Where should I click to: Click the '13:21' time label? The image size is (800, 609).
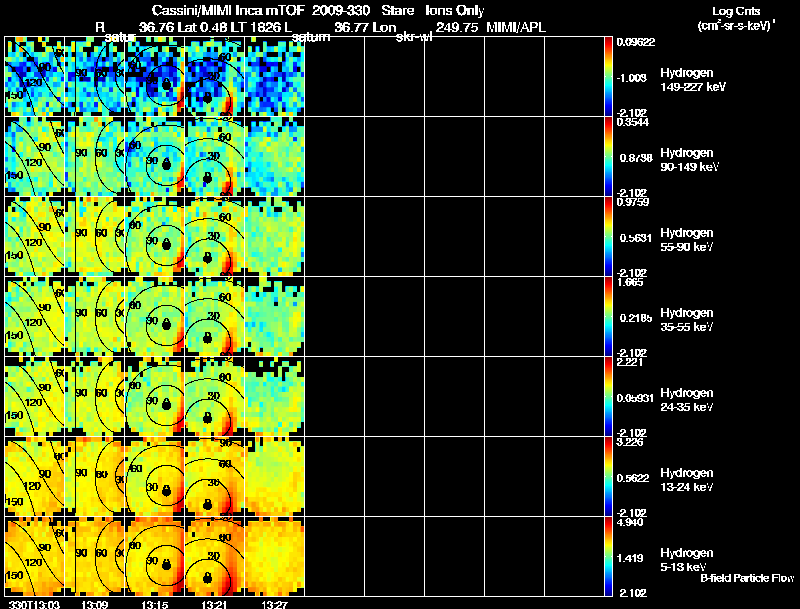214,604
